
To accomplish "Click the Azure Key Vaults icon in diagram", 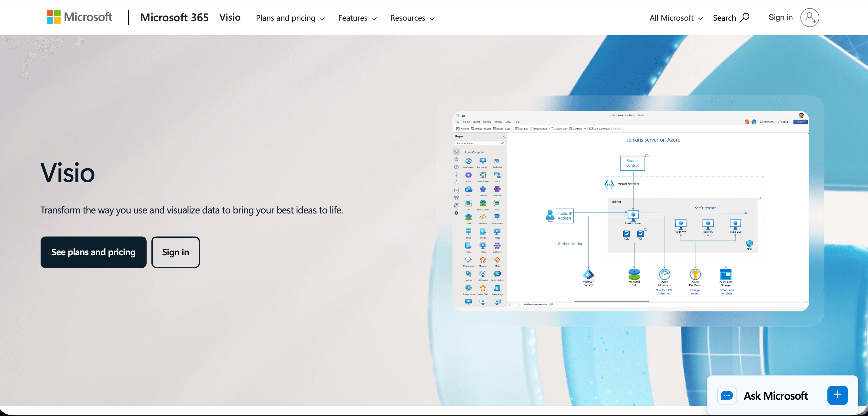I will point(695,274).
